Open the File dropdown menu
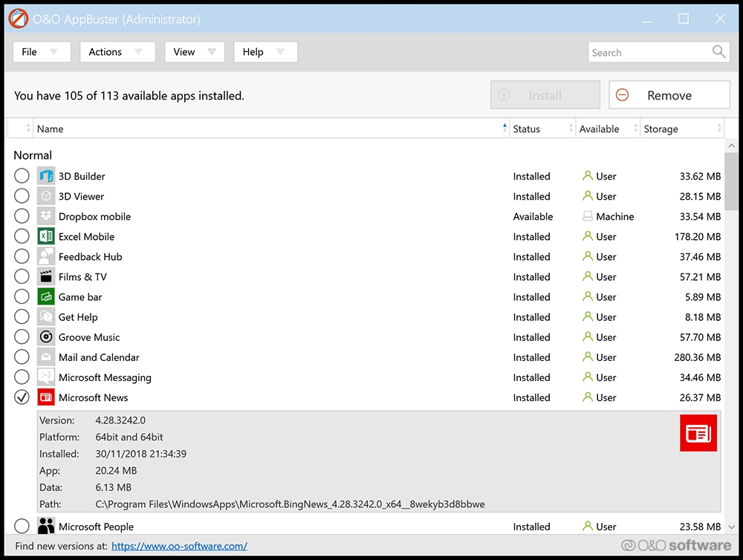 42,52
